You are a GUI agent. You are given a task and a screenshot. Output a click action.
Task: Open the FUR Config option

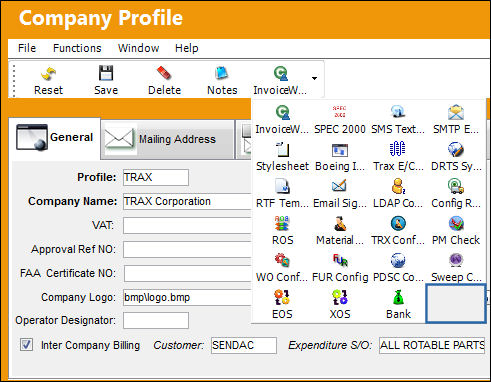click(x=340, y=267)
